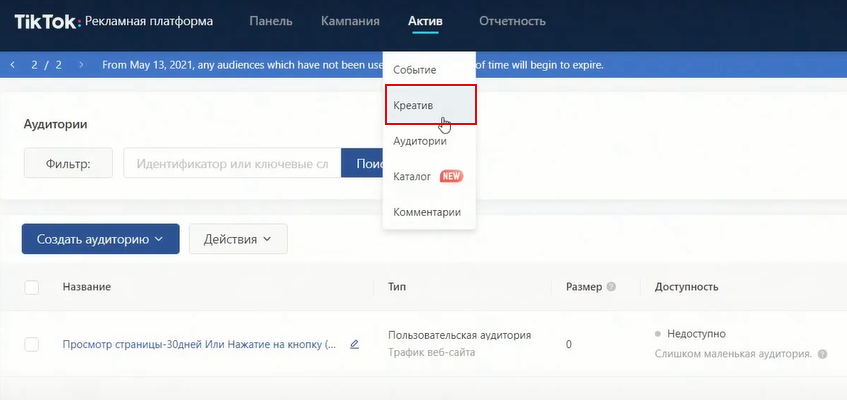Open the Актив tab
The height and width of the screenshot is (400, 847).
coord(425,22)
